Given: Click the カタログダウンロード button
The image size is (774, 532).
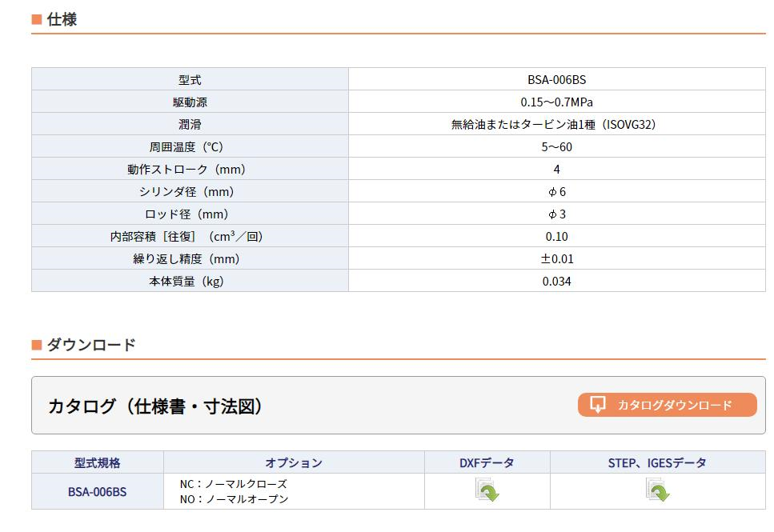Looking at the screenshot, I should tap(666, 405).
